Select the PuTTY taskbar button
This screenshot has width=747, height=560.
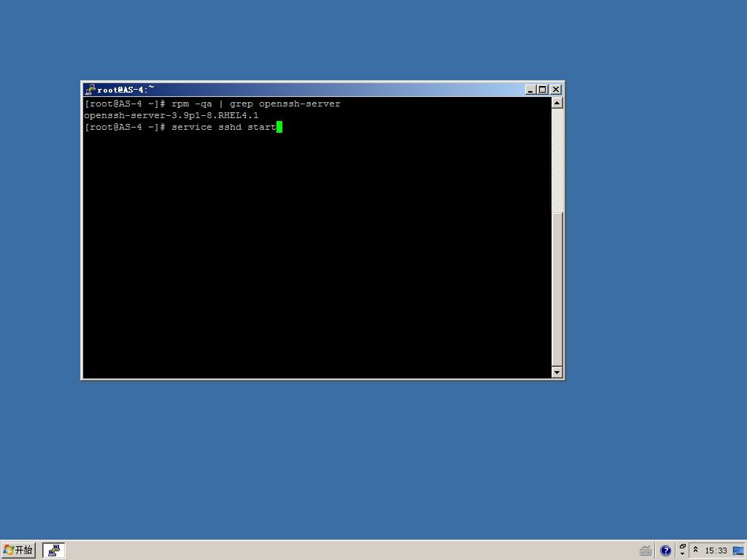pos(54,551)
